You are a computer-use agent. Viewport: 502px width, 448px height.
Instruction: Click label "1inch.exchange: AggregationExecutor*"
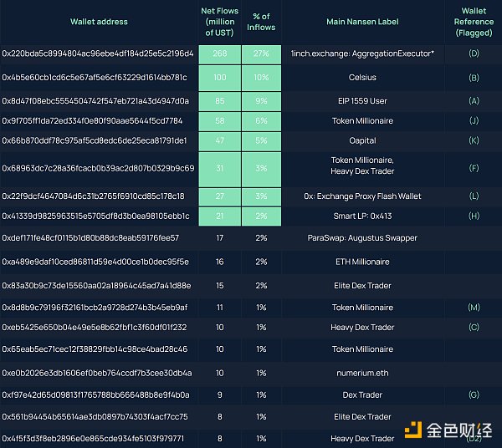pyautogui.click(x=362, y=53)
